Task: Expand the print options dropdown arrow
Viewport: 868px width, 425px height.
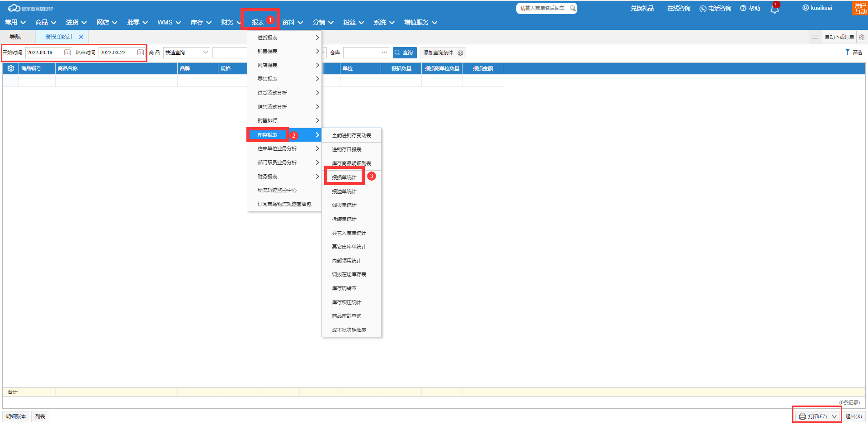Action: (x=834, y=416)
